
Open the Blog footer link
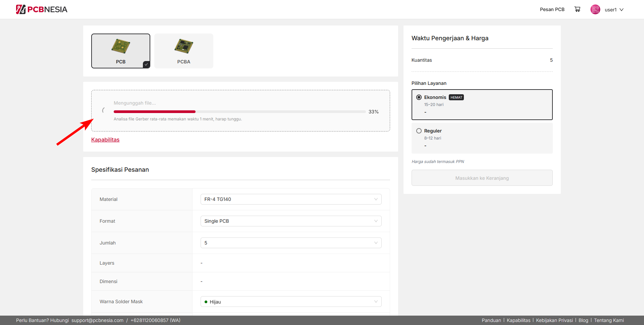coord(583,320)
